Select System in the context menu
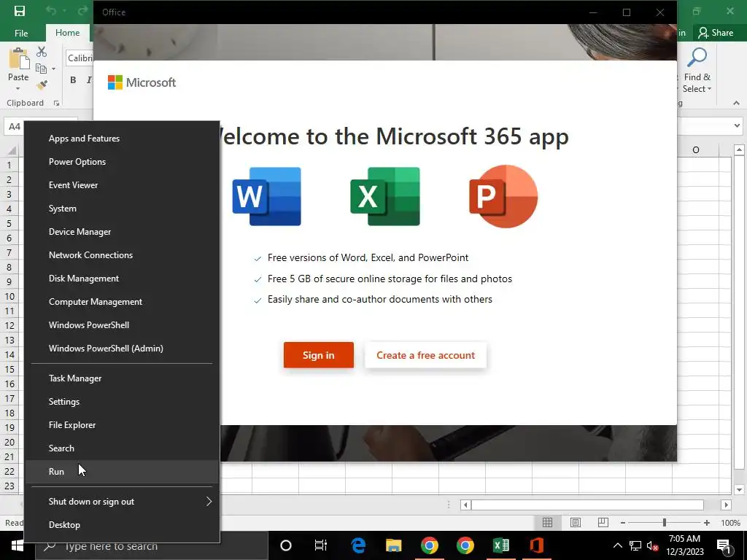The height and width of the screenshot is (560, 747). (122, 209)
